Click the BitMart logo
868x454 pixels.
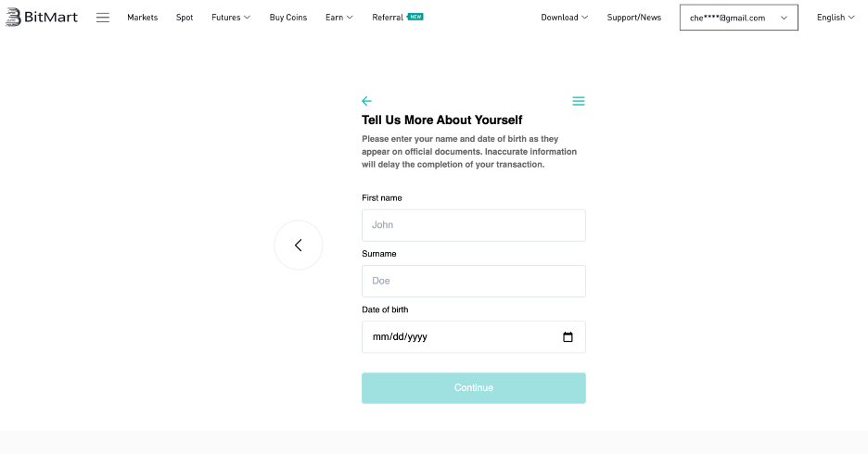click(x=42, y=18)
